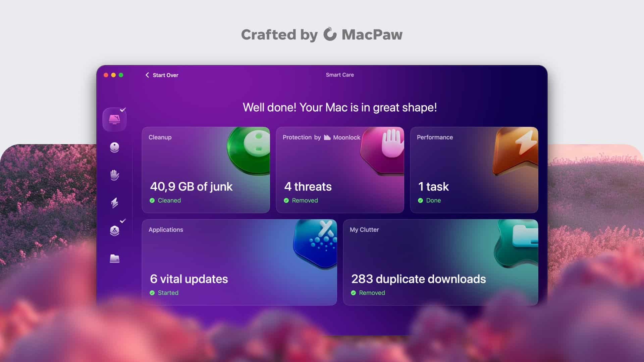644x362 pixels.
Task: Open the Applications sidebar icon
Action: [x=114, y=231]
